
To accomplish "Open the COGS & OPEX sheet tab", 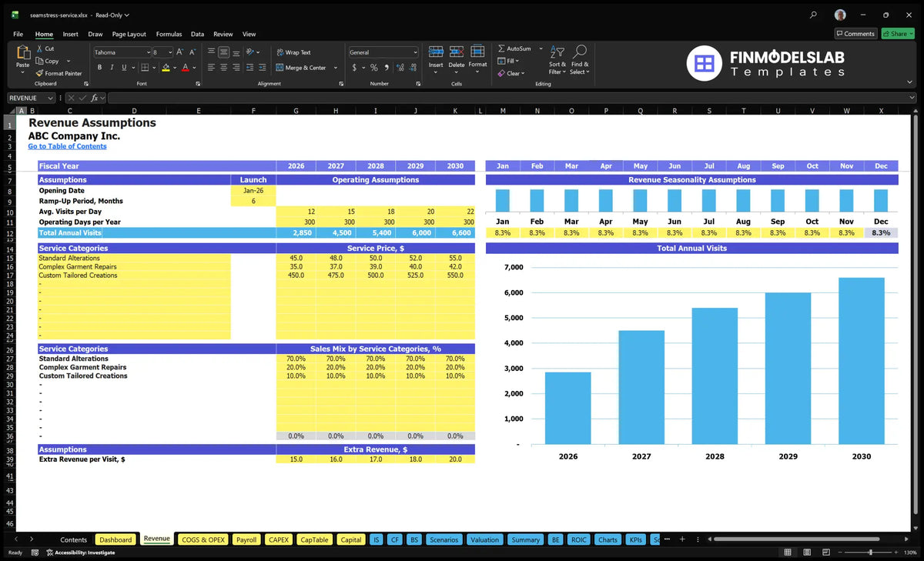I will (203, 539).
